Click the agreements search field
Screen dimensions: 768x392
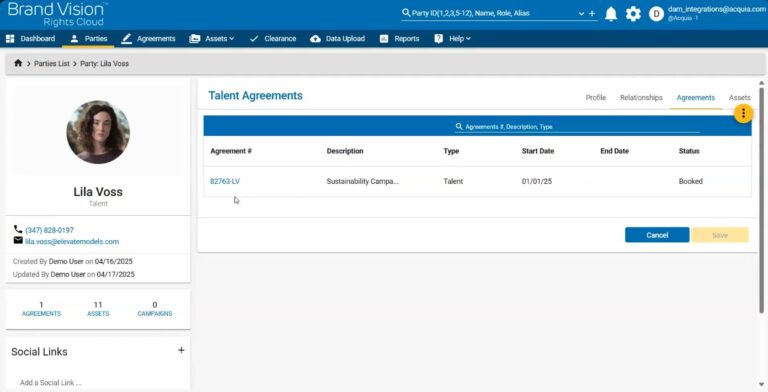point(577,126)
